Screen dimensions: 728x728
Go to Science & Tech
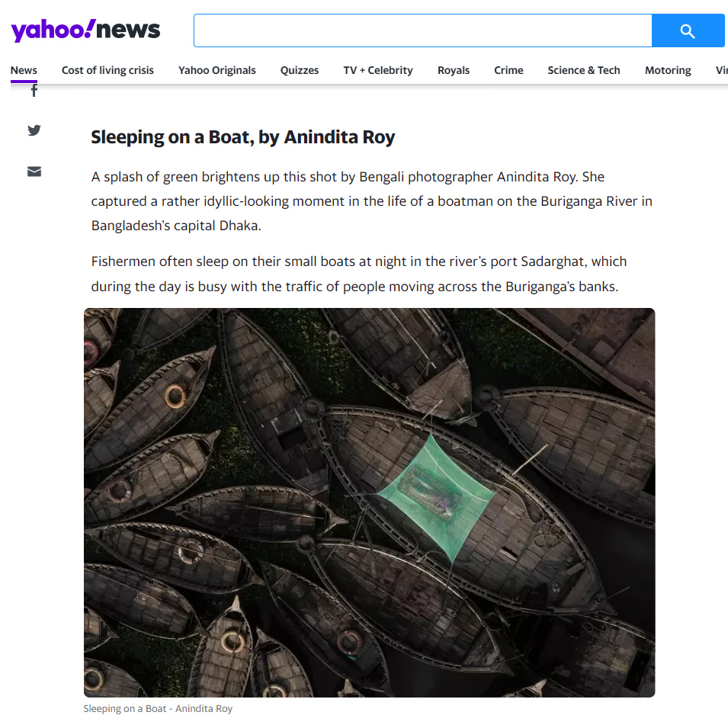click(x=584, y=70)
